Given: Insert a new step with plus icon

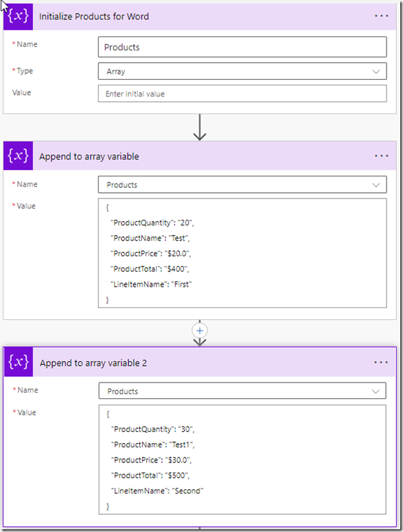Looking at the screenshot, I should 200,331.
